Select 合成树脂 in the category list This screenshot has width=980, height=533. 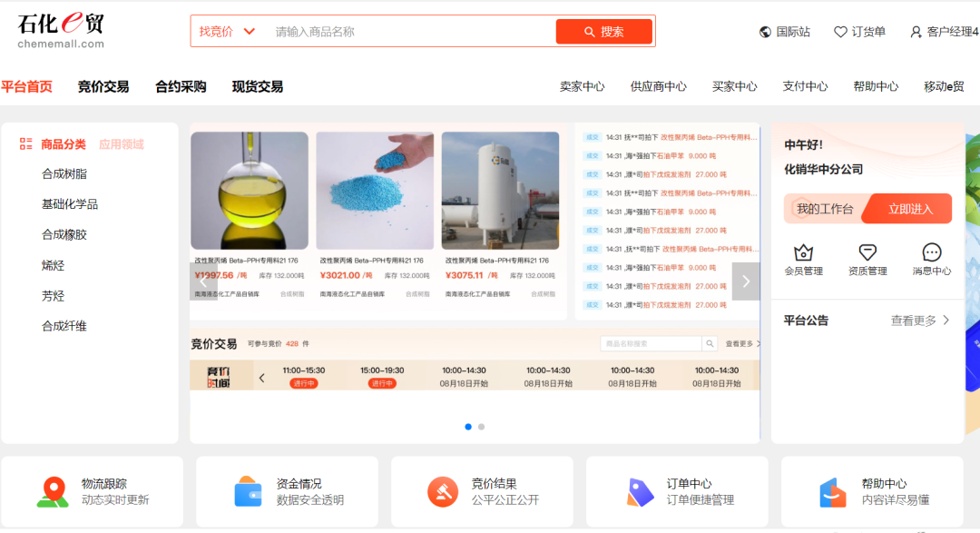pos(64,174)
